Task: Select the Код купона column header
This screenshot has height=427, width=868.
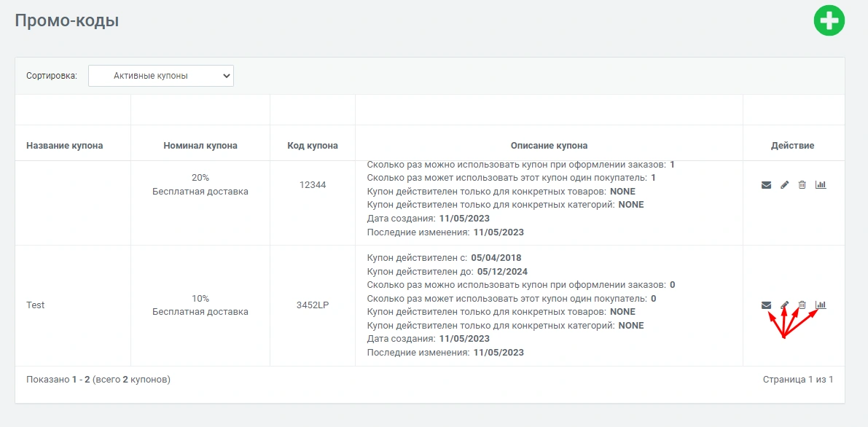Action: click(x=313, y=146)
